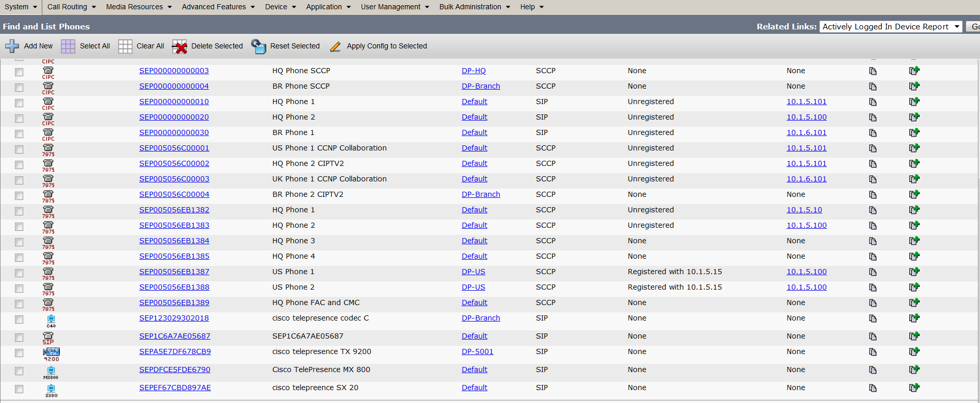Click super copy icon in SEP000000000020 row
Image resolution: width=980 pixels, height=403 pixels.
(x=914, y=117)
